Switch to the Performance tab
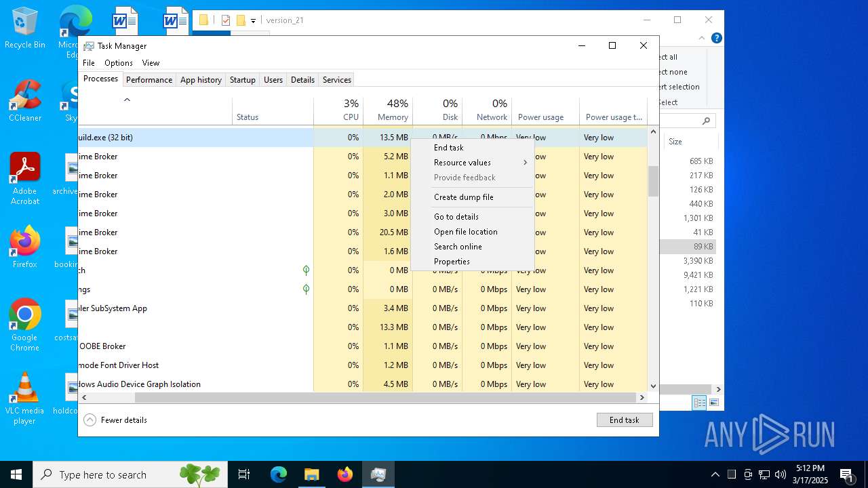This screenshot has width=868, height=488. pos(149,80)
